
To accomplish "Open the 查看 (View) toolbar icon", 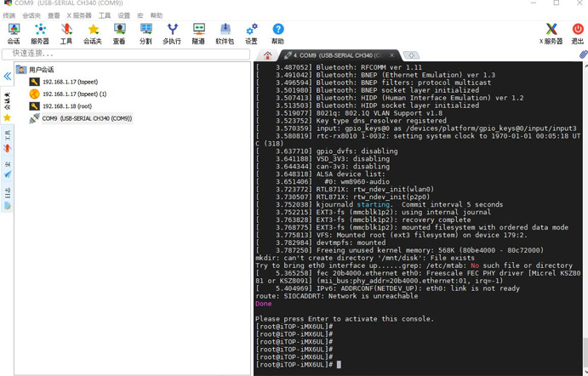I will point(119,33).
